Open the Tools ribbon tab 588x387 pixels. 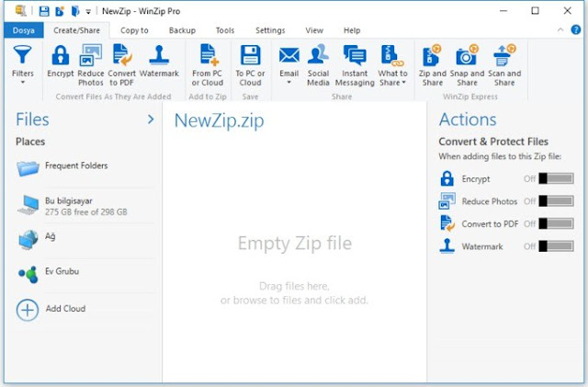pyautogui.click(x=225, y=30)
